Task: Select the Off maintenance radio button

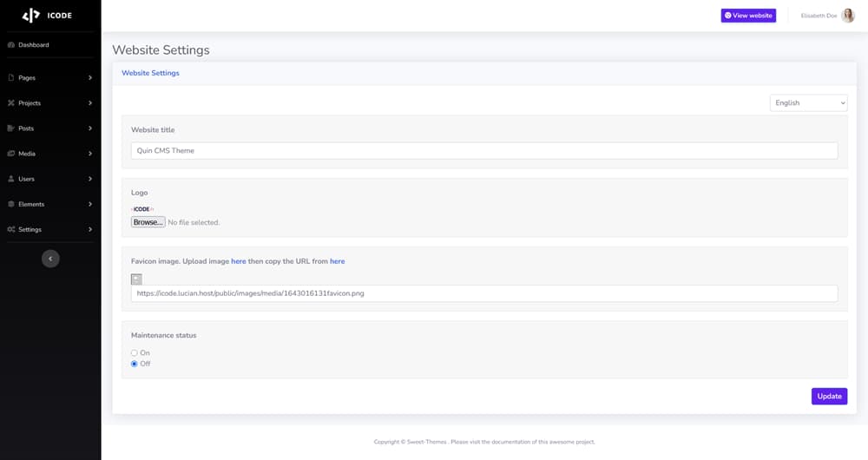Action: [x=135, y=364]
